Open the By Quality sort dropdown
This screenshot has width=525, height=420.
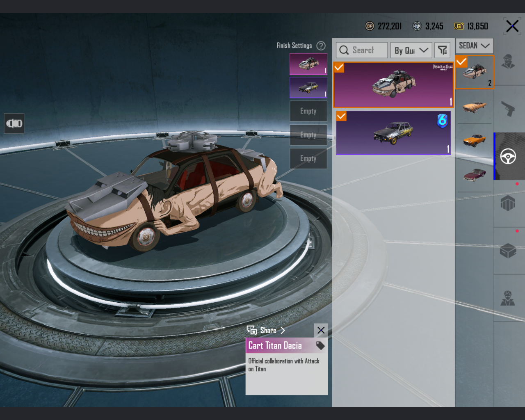click(x=411, y=50)
